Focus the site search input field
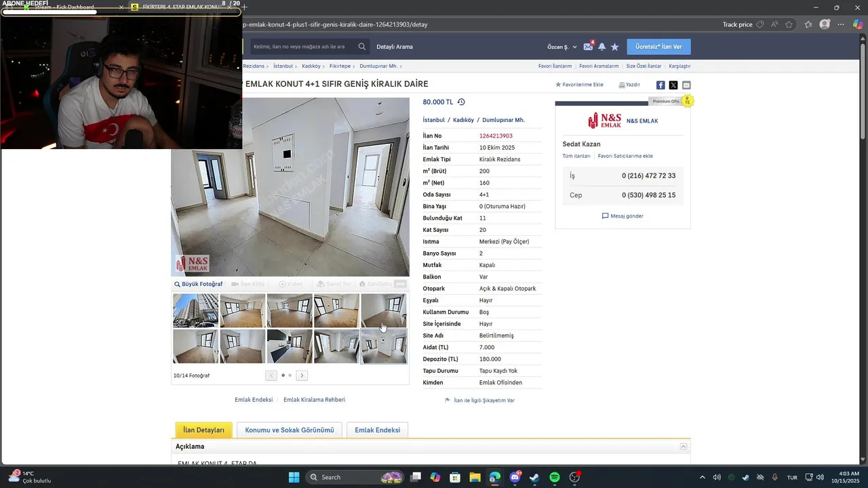 302,47
